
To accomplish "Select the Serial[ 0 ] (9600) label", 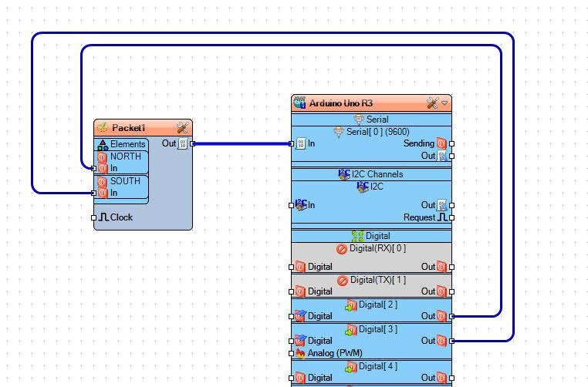I will [x=377, y=132].
